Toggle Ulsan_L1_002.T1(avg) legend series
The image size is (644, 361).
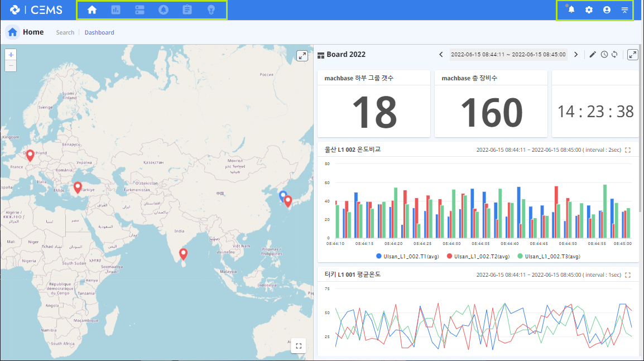click(407, 256)
